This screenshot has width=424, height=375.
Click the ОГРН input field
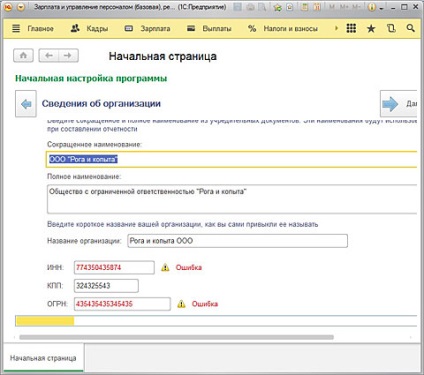point(122,304)
